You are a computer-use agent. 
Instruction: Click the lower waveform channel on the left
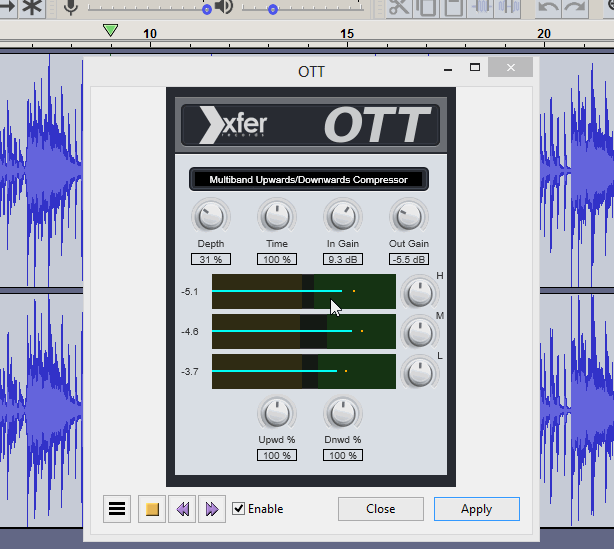pyautogui.click(x=41, y=410)
